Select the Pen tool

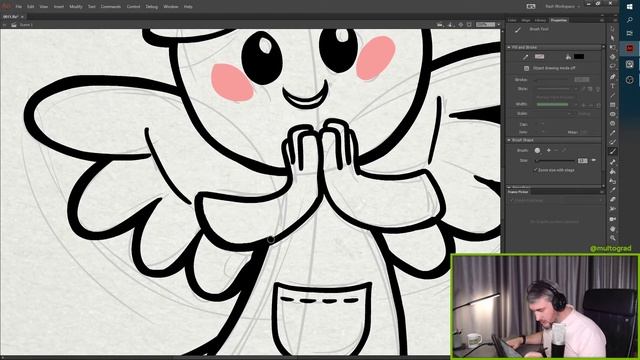click(x=613, y=76)
